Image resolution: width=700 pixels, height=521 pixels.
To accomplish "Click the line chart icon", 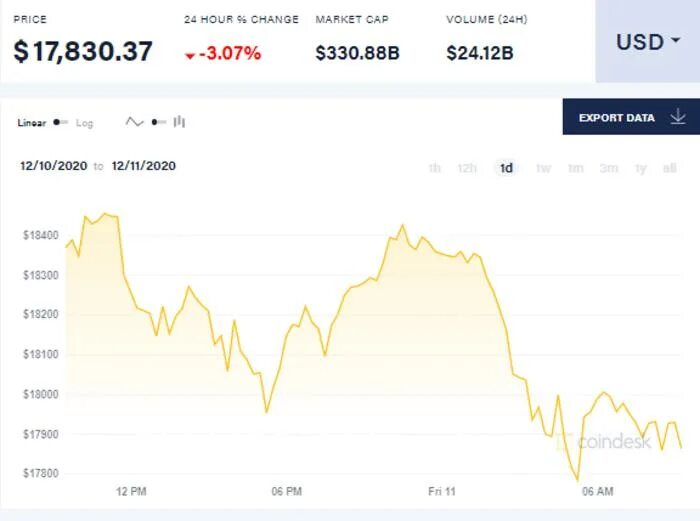I will click(134, 122).
